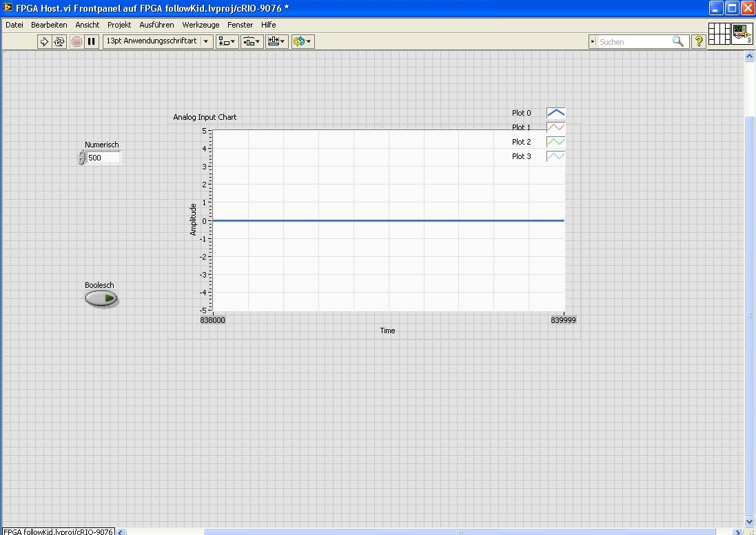Click the Run arrow button
This screenshot has height=535, width=756.
click(x=44, y=41)
